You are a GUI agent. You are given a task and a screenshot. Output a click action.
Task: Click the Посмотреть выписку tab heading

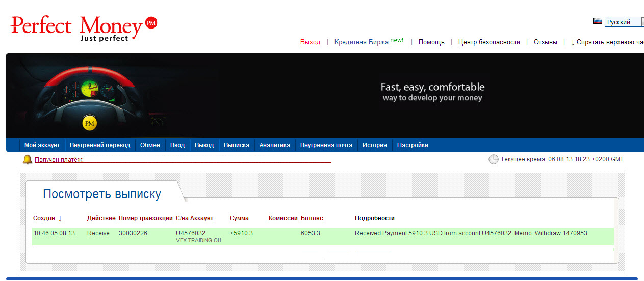pyautogui.click(x=102, y=194)
